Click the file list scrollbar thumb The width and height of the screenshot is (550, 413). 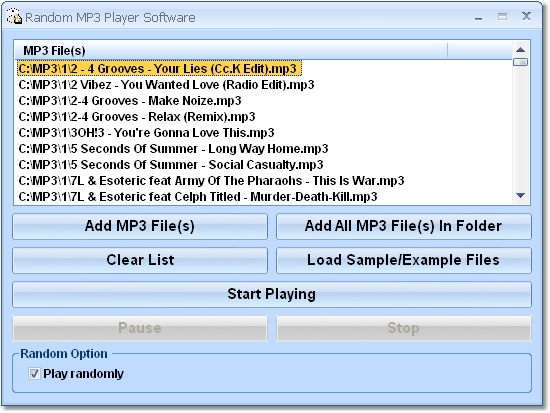tap(521, 62)
